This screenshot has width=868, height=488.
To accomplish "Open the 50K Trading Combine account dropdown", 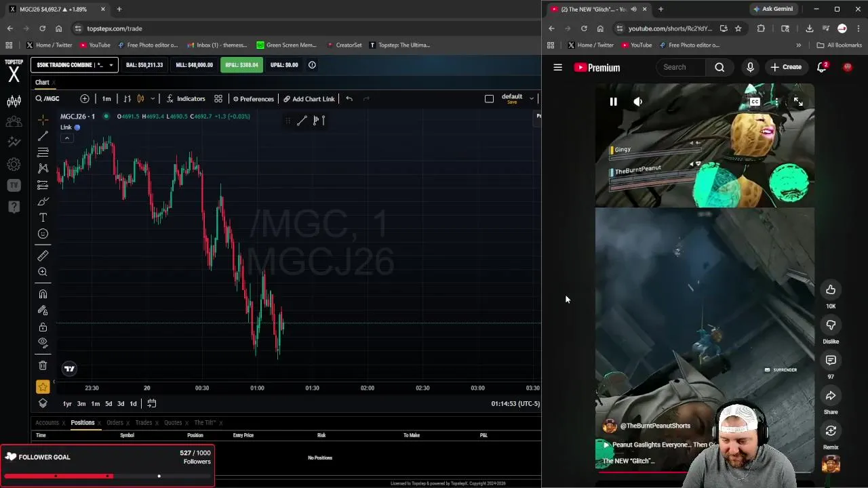I will pyautogui.click(x=75, y=65).
